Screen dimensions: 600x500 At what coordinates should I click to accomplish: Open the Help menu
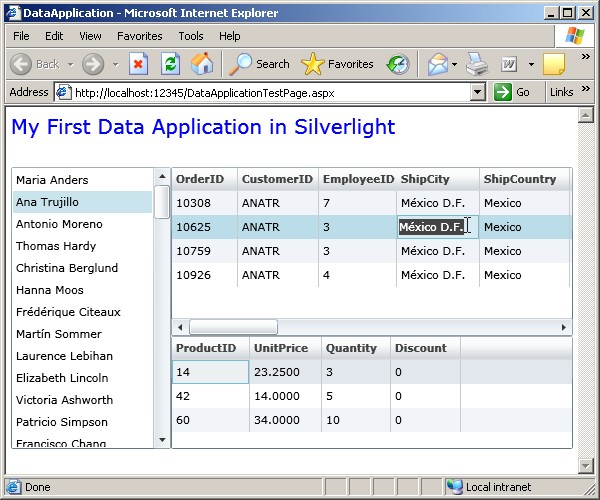tap(230, 36)
